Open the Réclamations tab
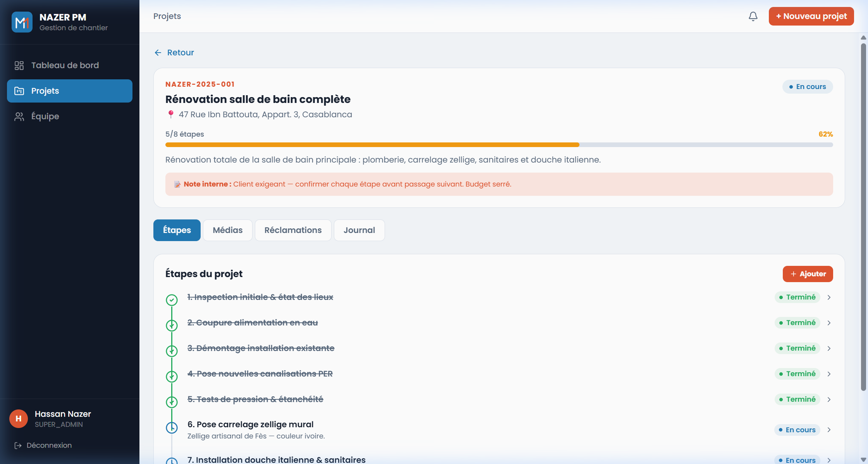 293,230
